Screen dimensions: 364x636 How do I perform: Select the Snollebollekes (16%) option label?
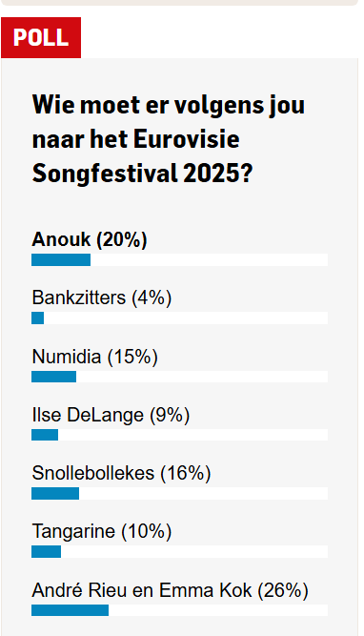coord(121,473)
